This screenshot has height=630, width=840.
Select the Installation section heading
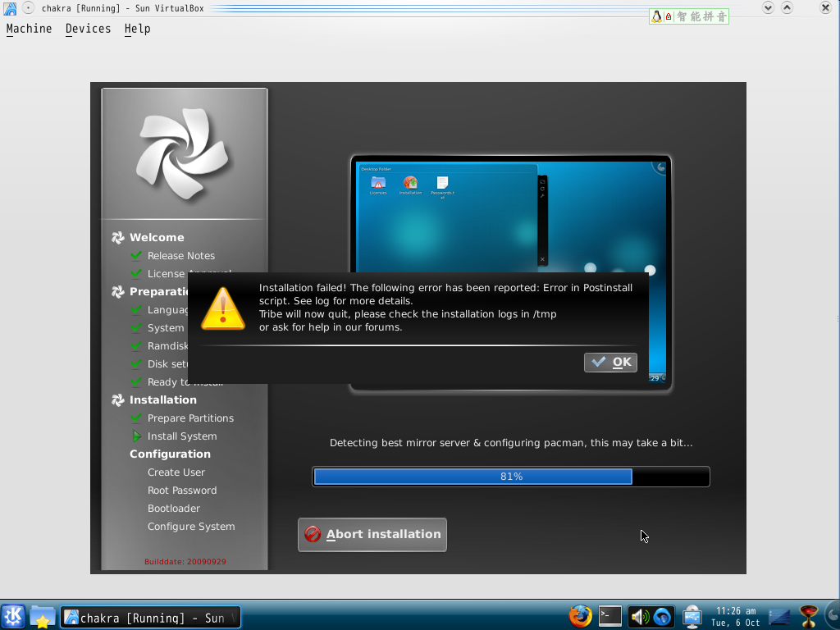pos(163,399)
